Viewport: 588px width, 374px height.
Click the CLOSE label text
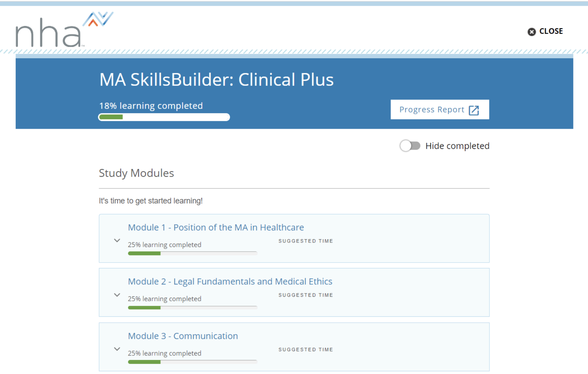551,31
